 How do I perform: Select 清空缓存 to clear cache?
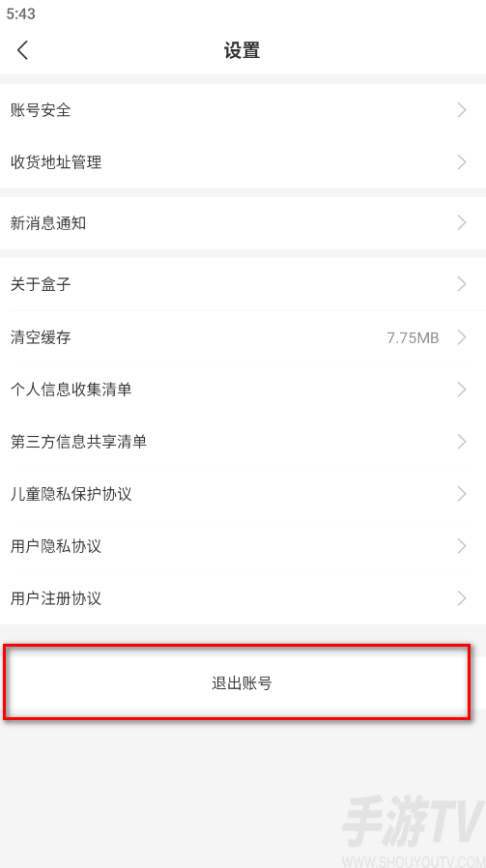(x=243, y=337)
